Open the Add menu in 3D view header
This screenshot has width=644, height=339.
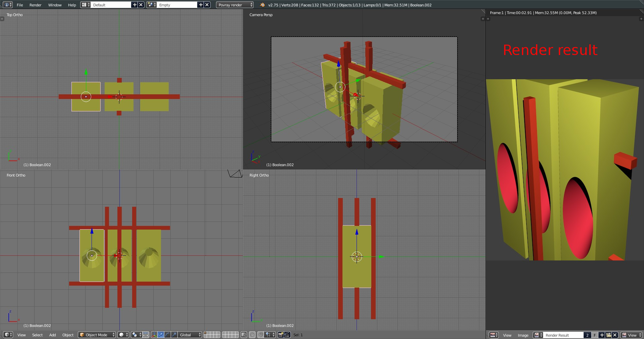53,335
